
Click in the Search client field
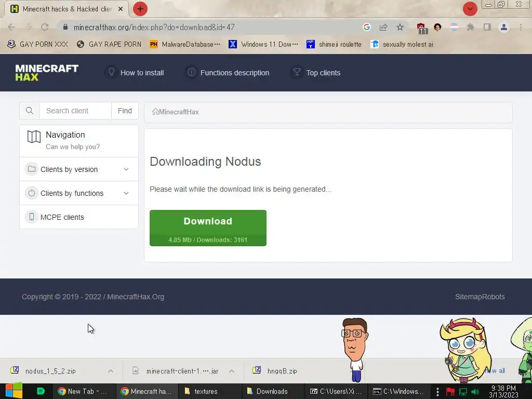(75, 111)
